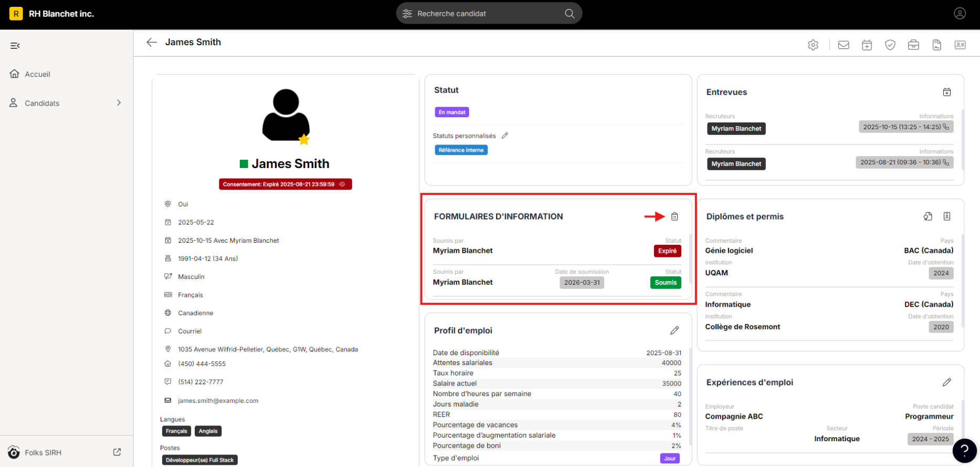Click the clipboard icon in Formulaires d'information

pyautogui.click(x=675, y=216)
